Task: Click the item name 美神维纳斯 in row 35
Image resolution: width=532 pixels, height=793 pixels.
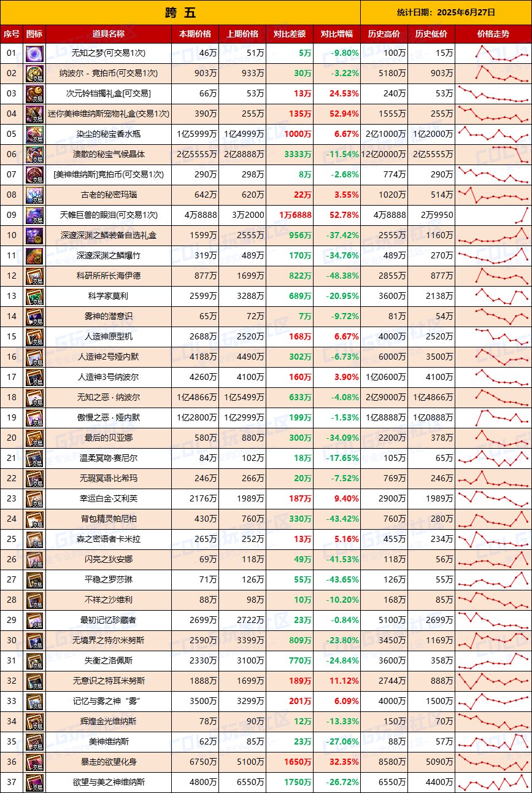Action: pyautogui.click(x=107, y=742)
